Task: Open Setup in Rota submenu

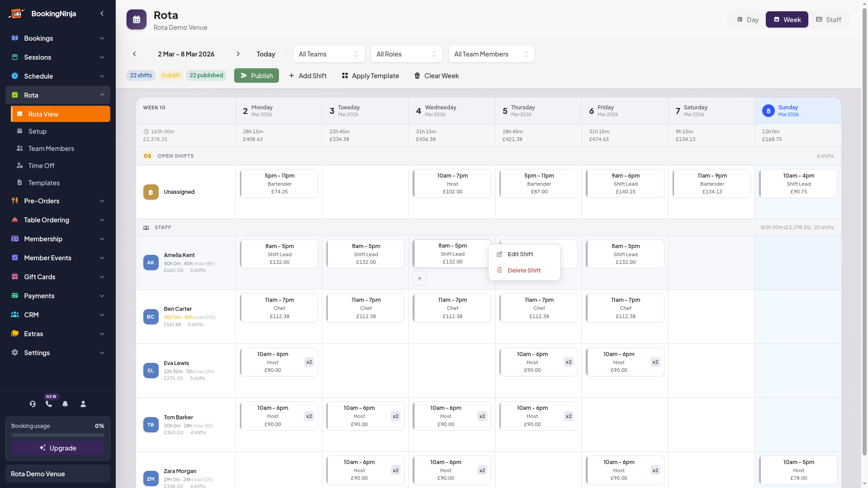Action: [61, 131]
